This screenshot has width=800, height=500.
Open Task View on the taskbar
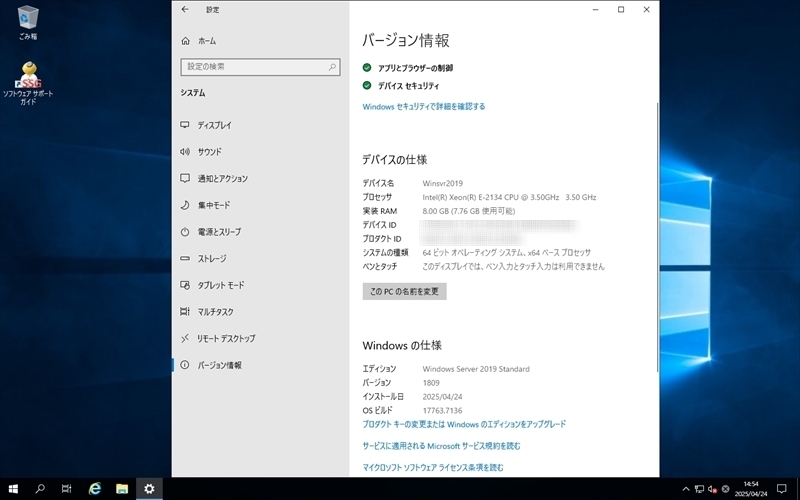(66, 489)
